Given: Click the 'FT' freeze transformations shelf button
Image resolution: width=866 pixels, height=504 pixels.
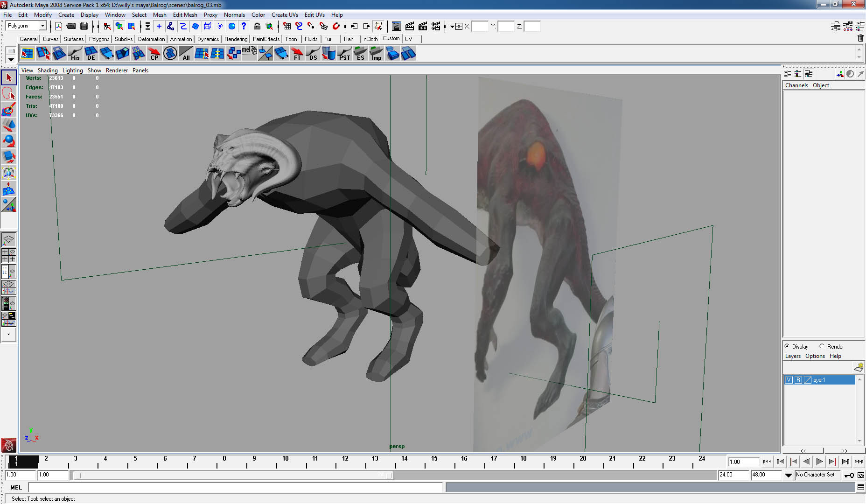Looking at the screenshot, I should (297, 53).
